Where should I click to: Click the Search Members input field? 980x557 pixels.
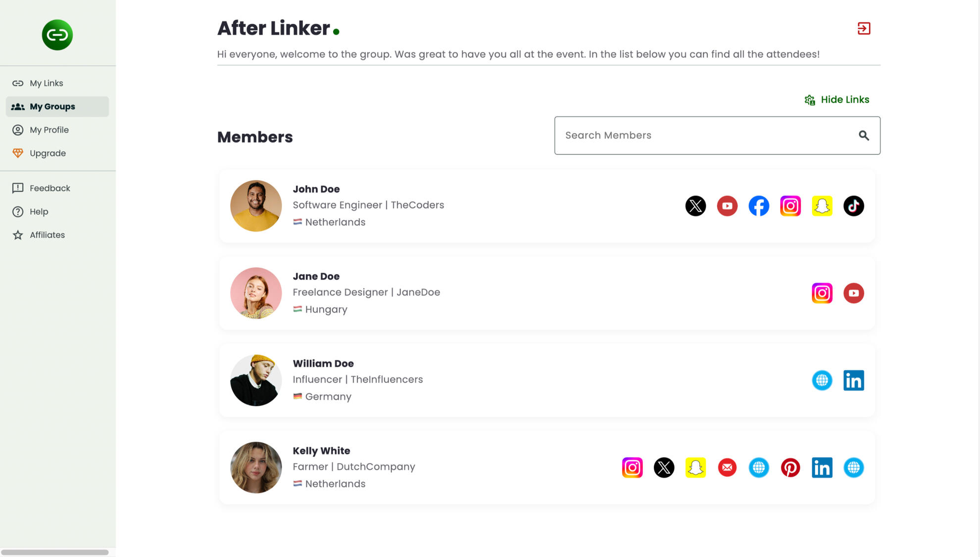coord(703,136)
